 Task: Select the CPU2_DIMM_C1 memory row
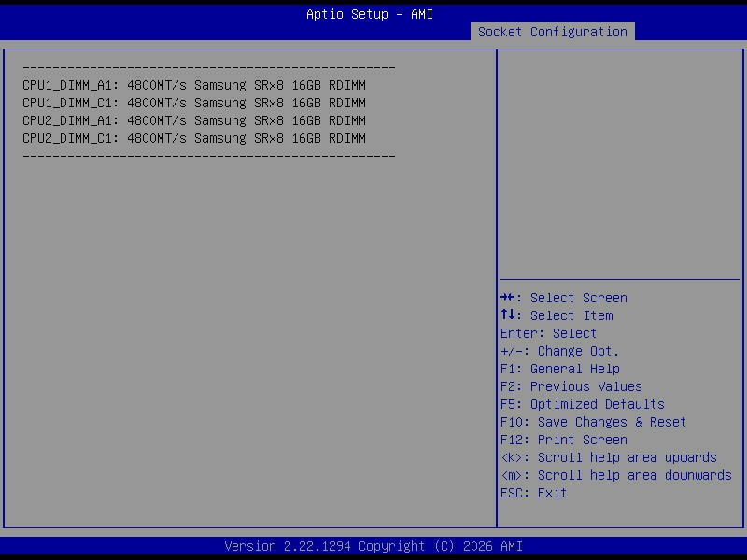coord(194,138)
